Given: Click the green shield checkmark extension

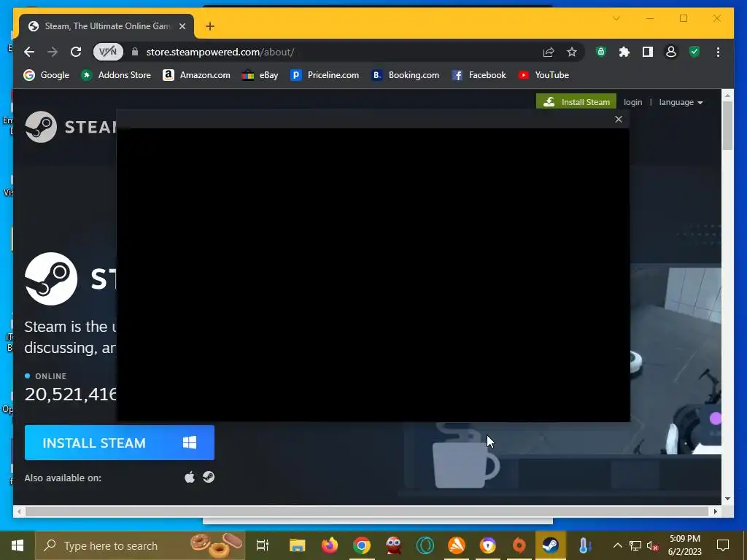Looking at the screenshot, I should (x=694, y=52).
